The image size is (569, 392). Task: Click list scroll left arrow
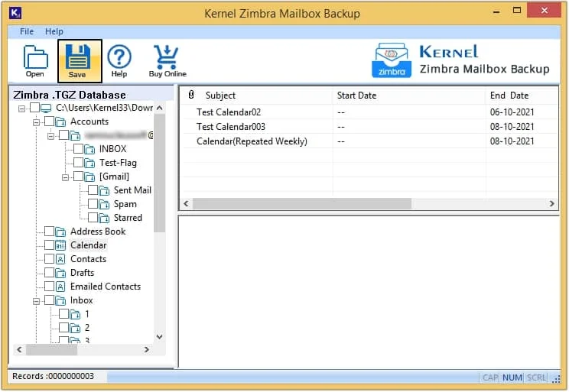pos(186,204)
